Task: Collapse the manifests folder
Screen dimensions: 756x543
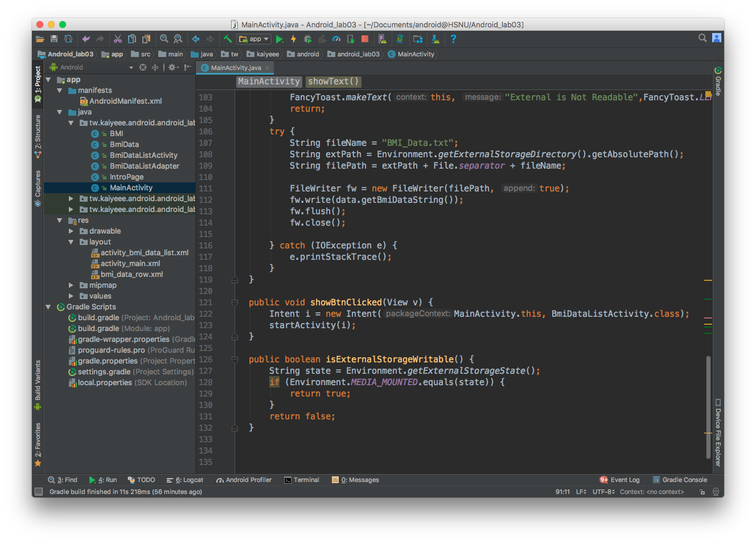Action: click(x=59, y=91)
